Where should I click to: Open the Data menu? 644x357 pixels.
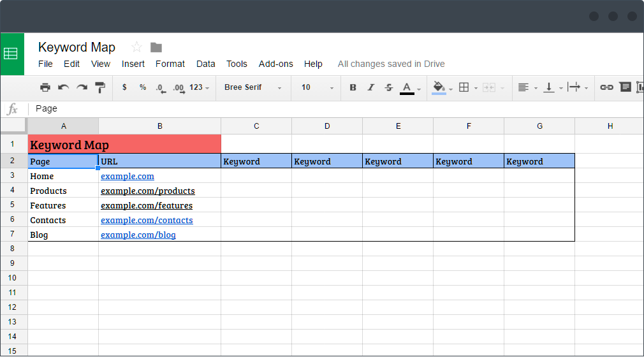coord(206,64)
